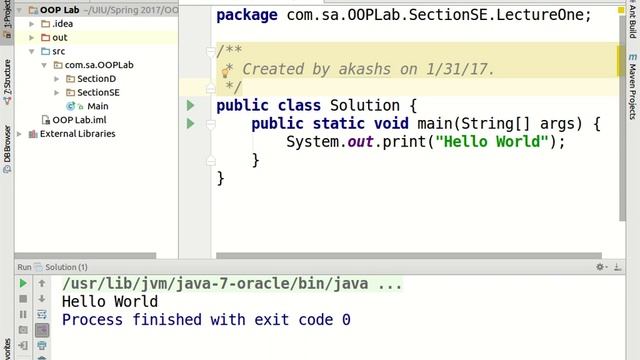This screenshot has width=640, height=360.
Task: Click "Process finished with exit code 0"
Action: 206,320
